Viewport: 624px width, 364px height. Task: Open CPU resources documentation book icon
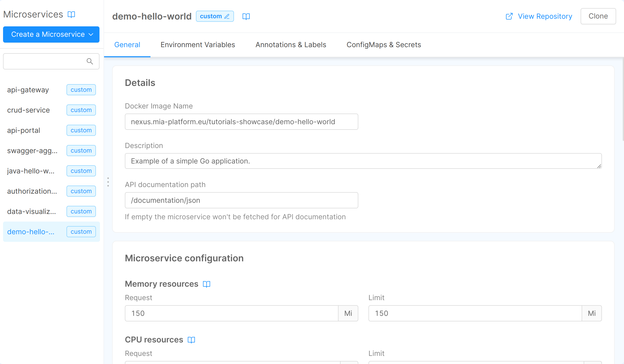click(191, 340)
